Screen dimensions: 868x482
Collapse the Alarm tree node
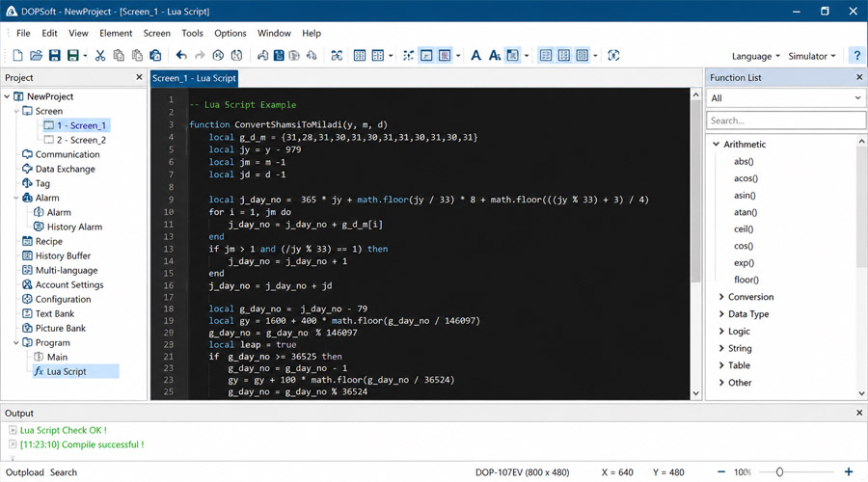pyautogui.click(x=16, y=198)
